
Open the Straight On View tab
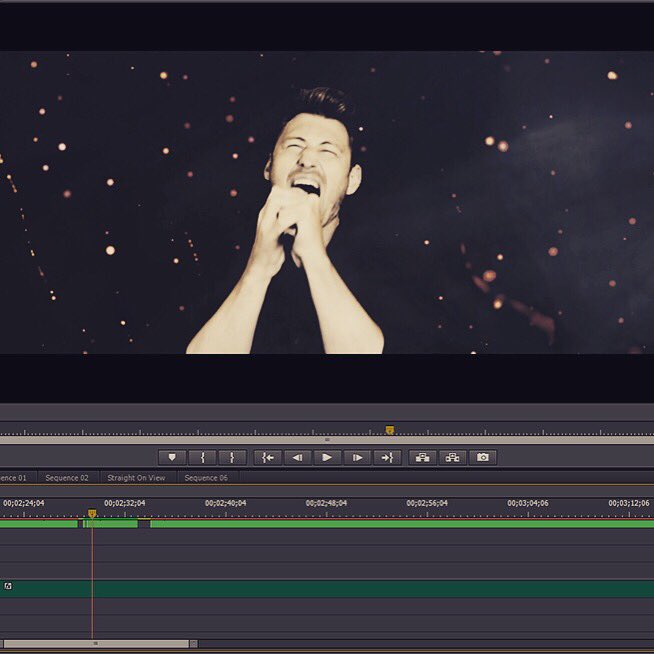136,478
